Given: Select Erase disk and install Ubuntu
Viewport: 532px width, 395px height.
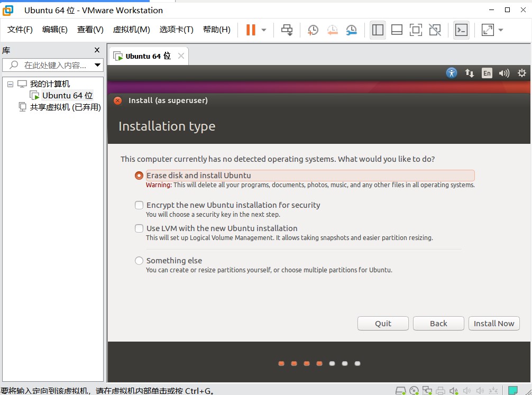Looking at the screenshot, I should tap(139, 176).
